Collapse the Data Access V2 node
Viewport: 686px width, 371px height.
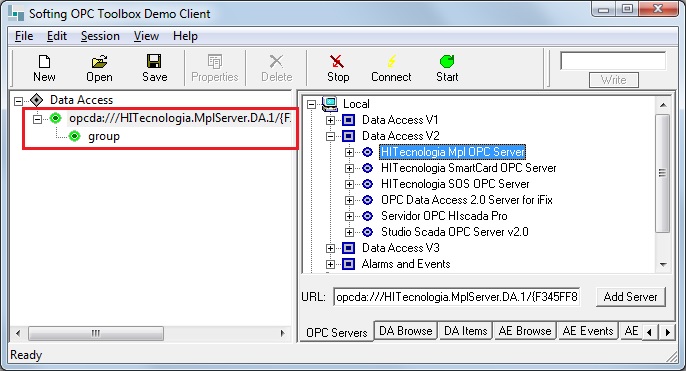tap(330, 136)
